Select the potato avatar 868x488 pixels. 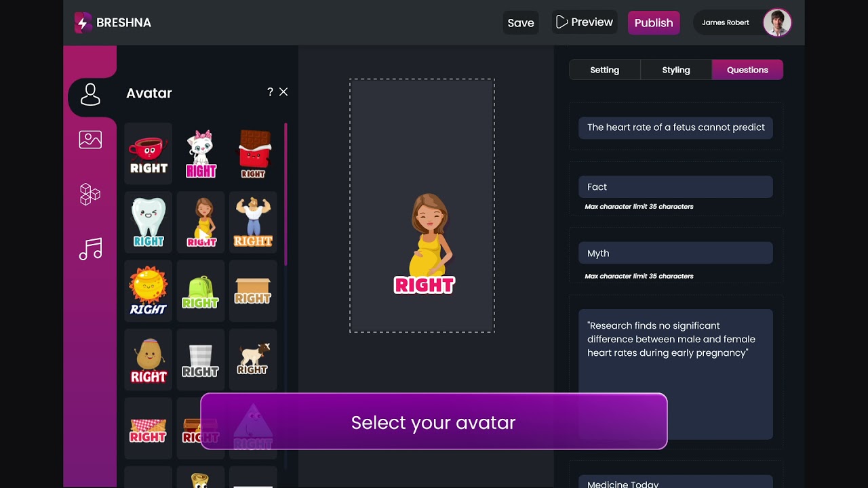point(149,360)
